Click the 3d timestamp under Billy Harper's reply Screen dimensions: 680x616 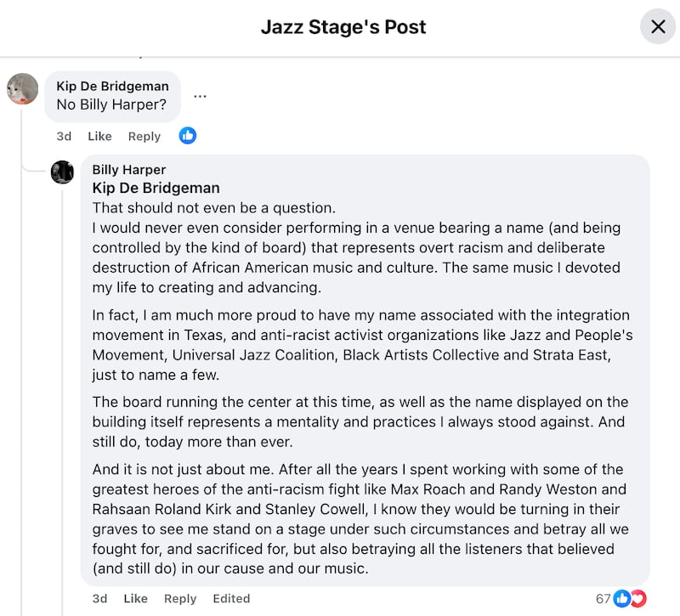click(x=99, y=598)
